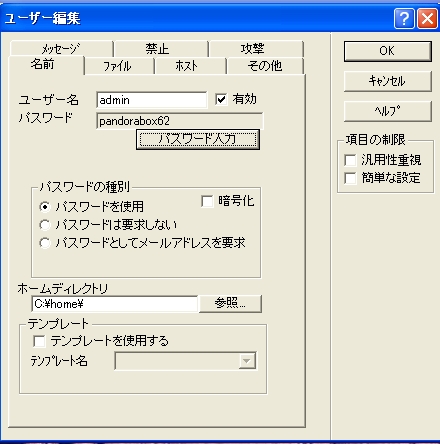Image resolution: width=440 pixels, height=444 pixels.
Task: Enable テンプレートを使用する checkbox
Action: coord(39,341)
